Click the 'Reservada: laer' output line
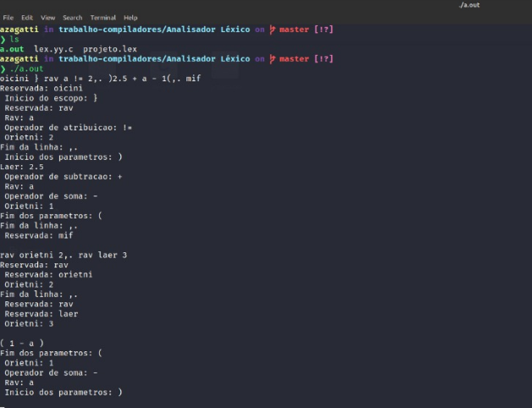The width and height of the screenshot is (532, 408). (x=41, y=314)
